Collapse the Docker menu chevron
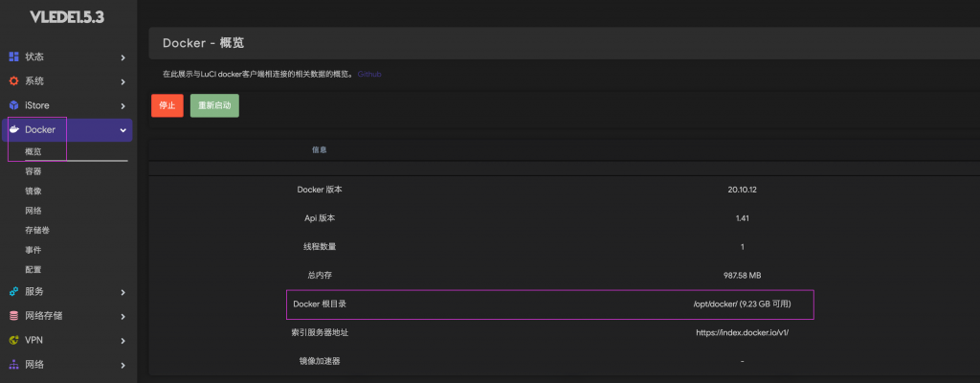 pyautogui.click(x=123, y=131)
